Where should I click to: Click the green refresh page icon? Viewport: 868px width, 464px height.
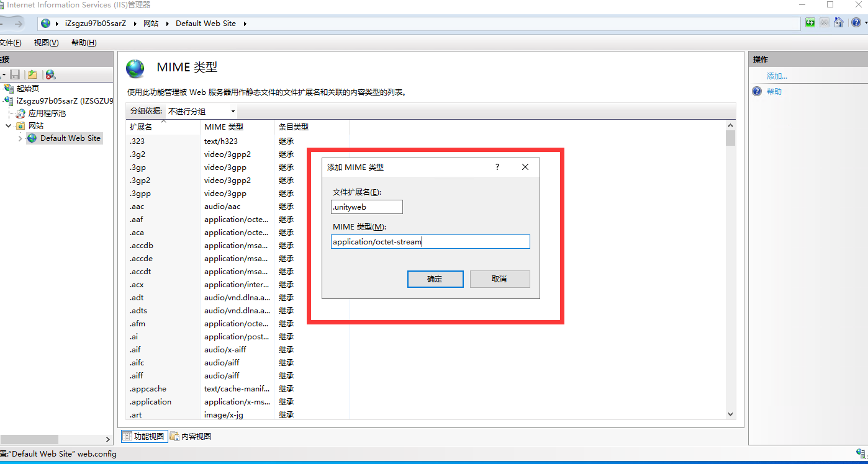tap(810, 23)
